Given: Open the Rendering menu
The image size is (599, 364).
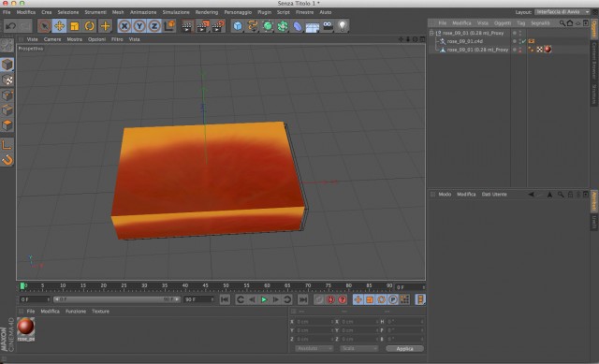Looking at the screenshot, I should [x=207, y=12].
